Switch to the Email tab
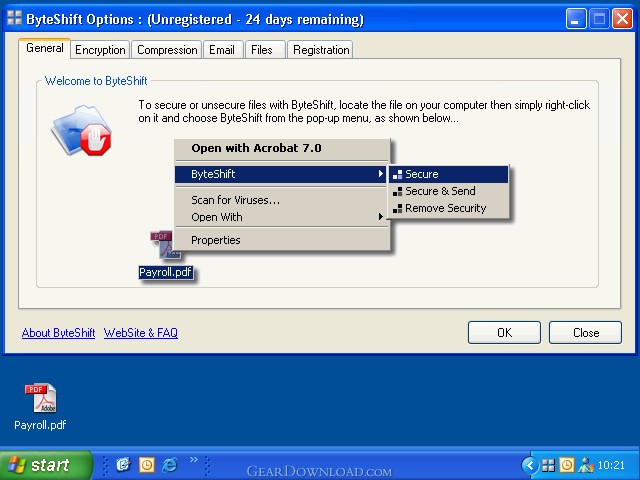 [222, 50]
